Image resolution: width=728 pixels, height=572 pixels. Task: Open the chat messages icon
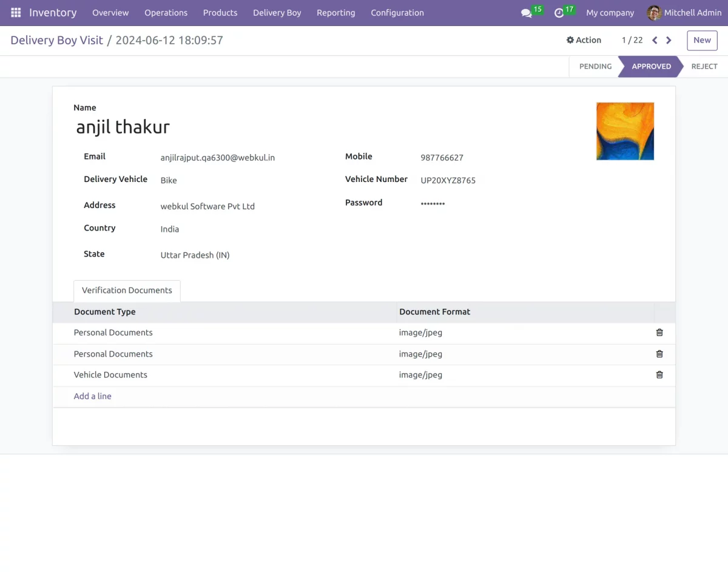pos(526,13)
